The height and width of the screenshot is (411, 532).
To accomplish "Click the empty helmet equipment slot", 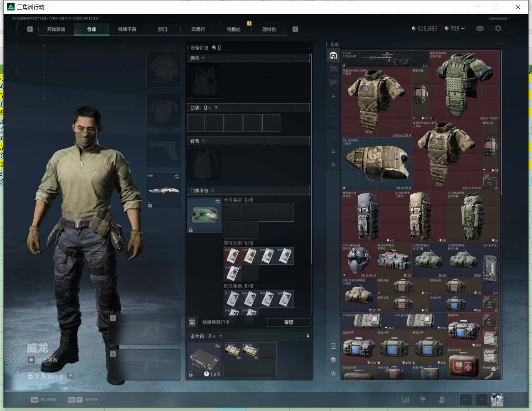I will tap(164, 71).
